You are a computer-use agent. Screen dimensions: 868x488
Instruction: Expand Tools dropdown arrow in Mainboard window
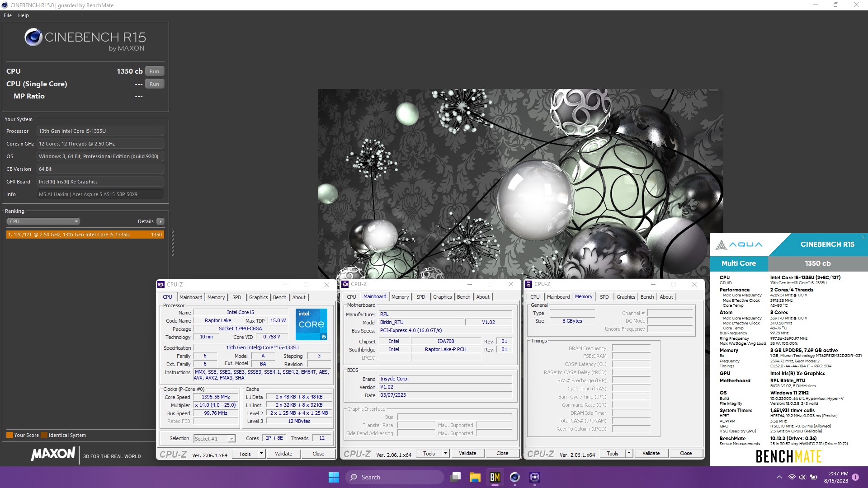pos(445,453)
